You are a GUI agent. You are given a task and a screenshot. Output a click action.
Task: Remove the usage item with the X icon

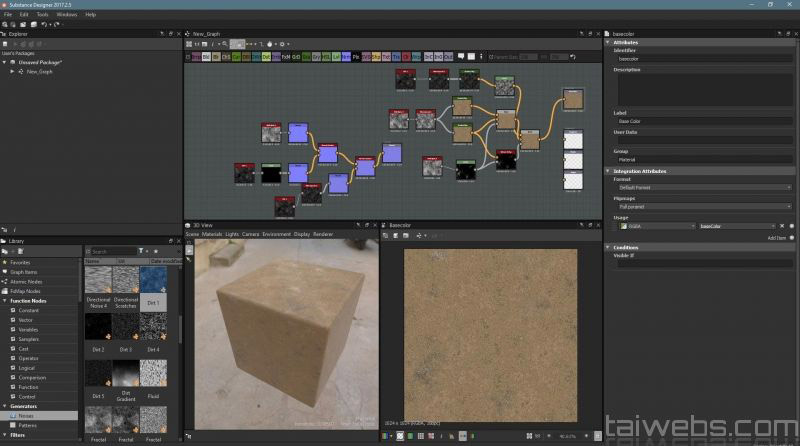(x=782, y=226)
